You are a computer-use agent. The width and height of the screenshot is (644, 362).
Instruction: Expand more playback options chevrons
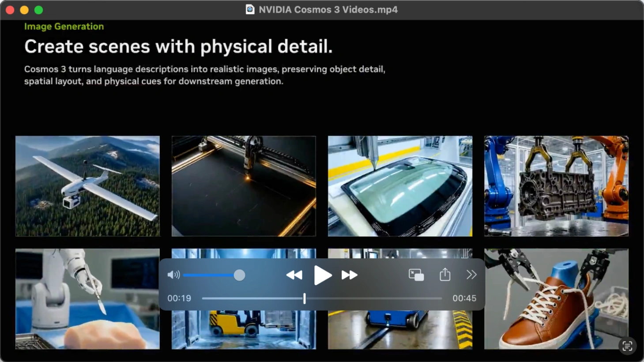coord(471,275)
